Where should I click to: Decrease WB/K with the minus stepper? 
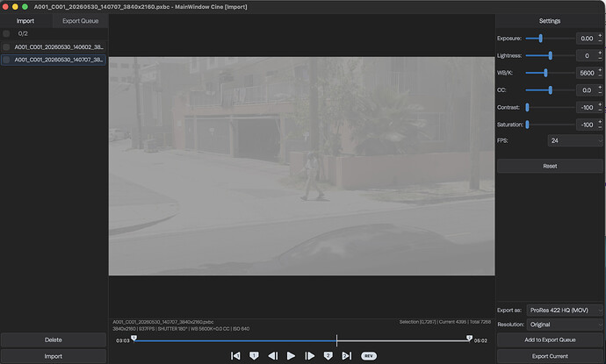[x=600, y=75]
